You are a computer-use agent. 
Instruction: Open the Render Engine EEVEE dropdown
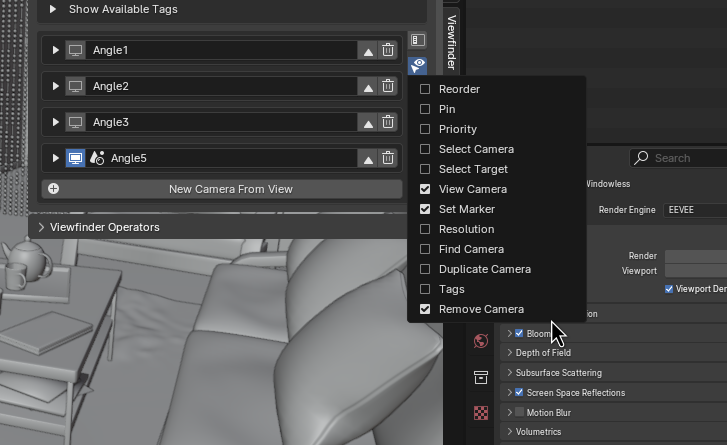point(695,210)
